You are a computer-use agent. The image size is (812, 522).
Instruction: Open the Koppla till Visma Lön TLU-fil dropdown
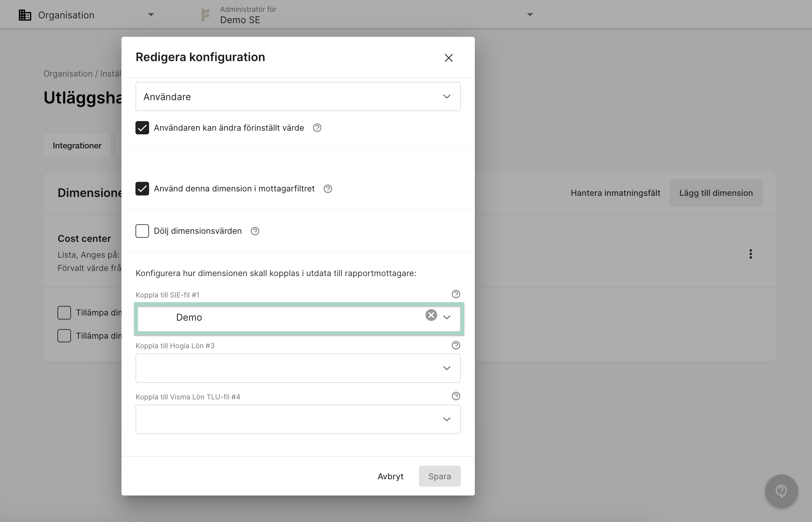click(x=298, y=419)
